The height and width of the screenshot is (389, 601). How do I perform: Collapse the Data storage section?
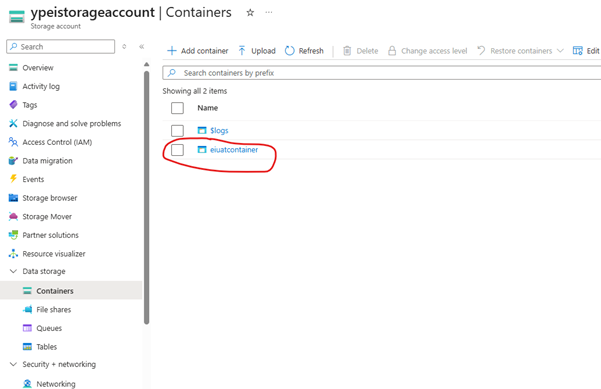[x=13, y=271]
